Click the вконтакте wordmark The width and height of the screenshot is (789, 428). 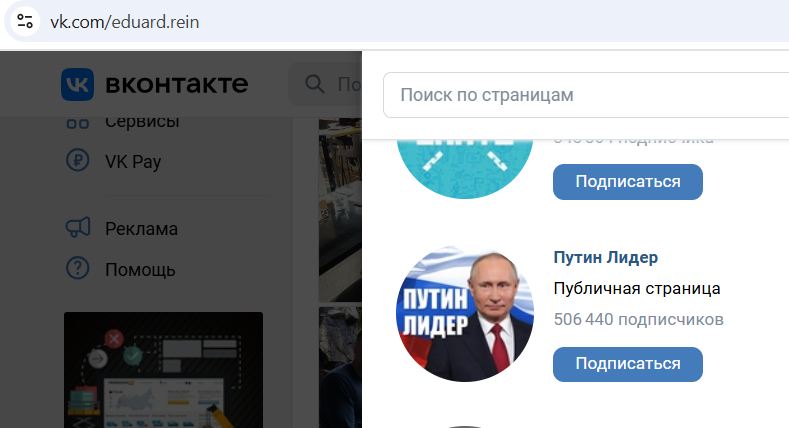[x=177, y=84]
